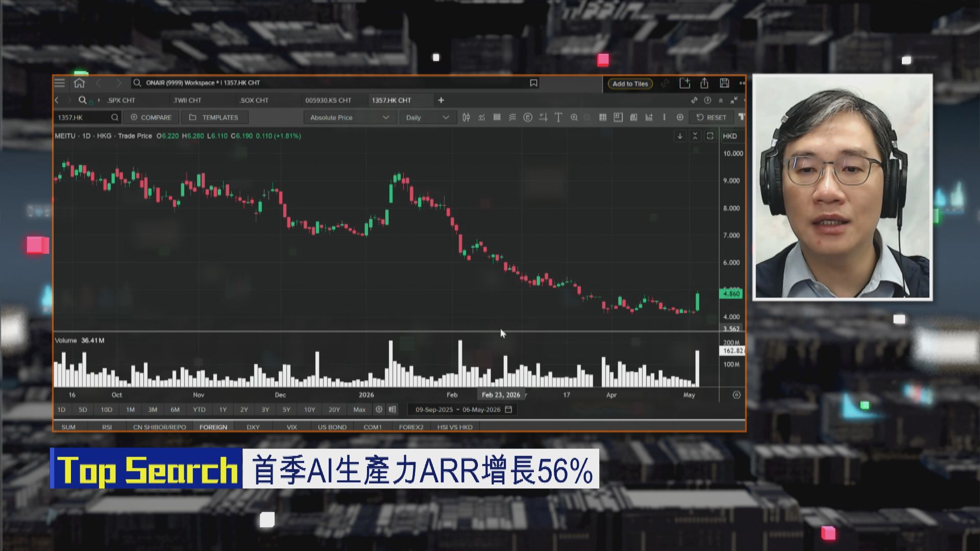The height and width of the screenshot is (551, 980).
Task: Save the workspace with the floppy disk icon
Action: (x=724, y=83)
